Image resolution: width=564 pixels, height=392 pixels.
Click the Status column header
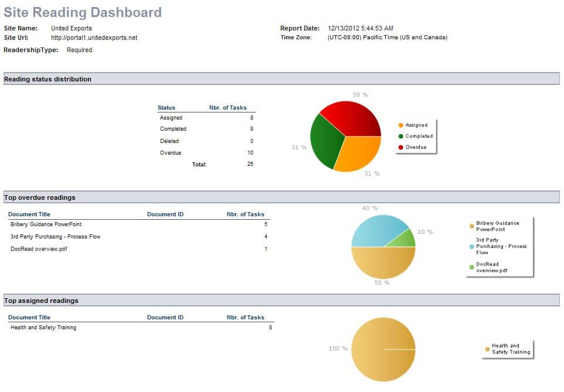click(166, 108)
